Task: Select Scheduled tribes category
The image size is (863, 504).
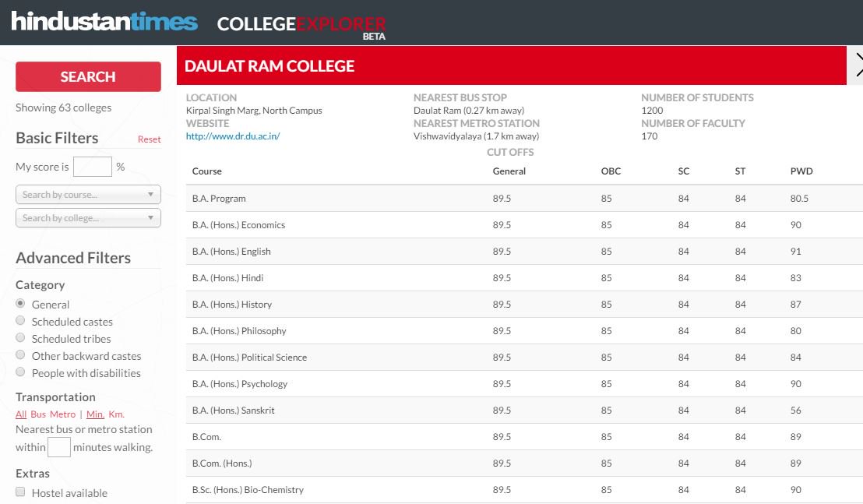Action: (x=20, y=337)
